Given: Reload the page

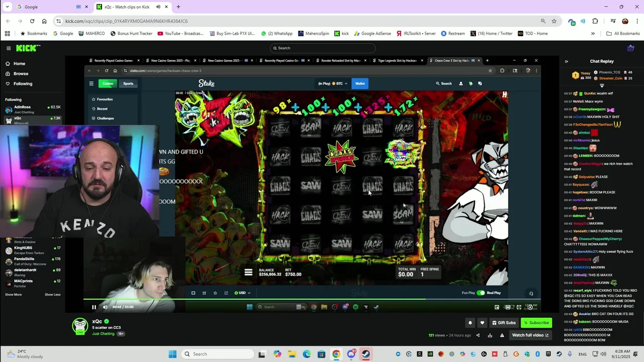Looking at the screenshot, I should [x=32, y=21].
